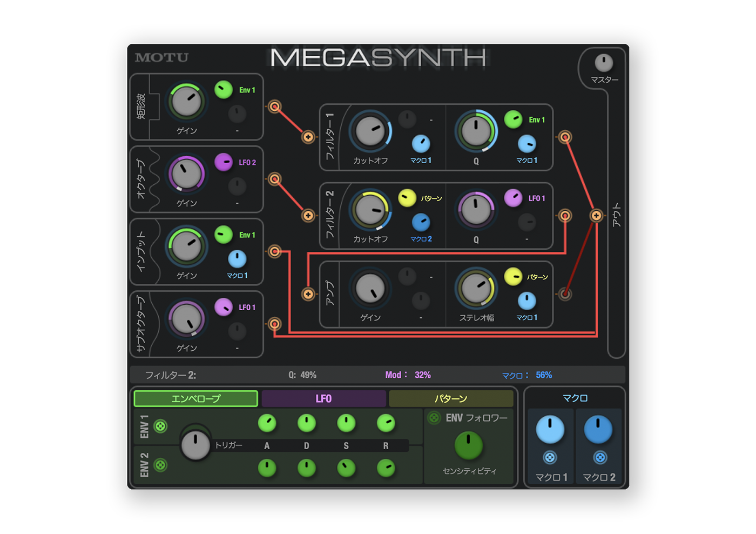Image resolution: width=756 pixels, height=534 pixels.
Task: Click ENV 2 release knob
Action: click(386, 468)
